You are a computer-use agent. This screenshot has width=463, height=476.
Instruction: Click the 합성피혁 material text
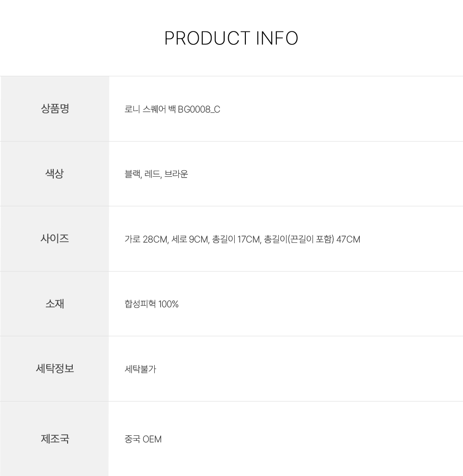pos(140,304)
